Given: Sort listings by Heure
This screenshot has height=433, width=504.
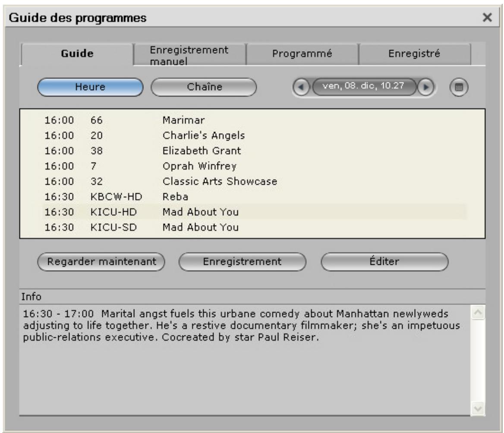Looking at the screenshot, I should click(x=90, y=87).
